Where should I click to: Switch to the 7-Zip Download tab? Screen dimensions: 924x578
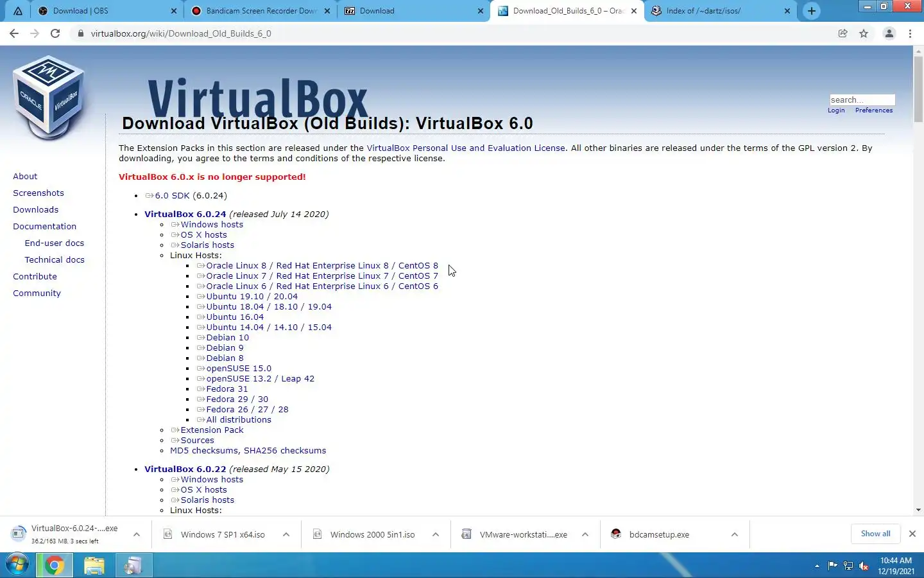[x=413, y=11]
